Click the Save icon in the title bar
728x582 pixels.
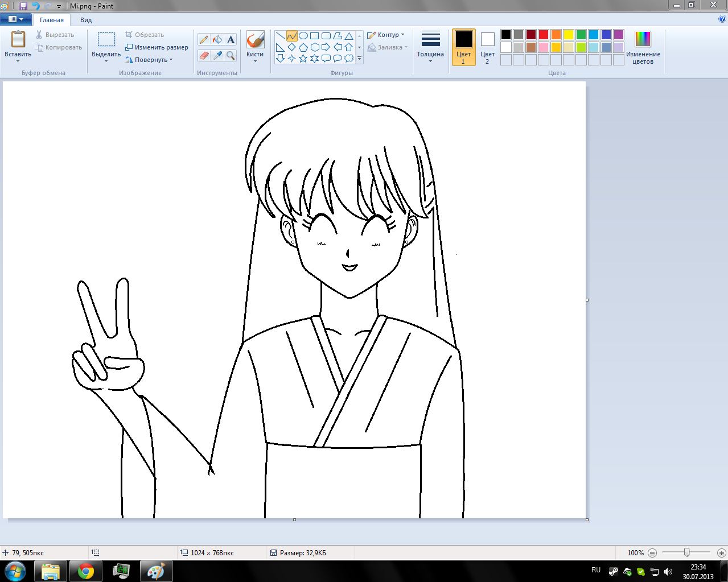pos(23,6)
